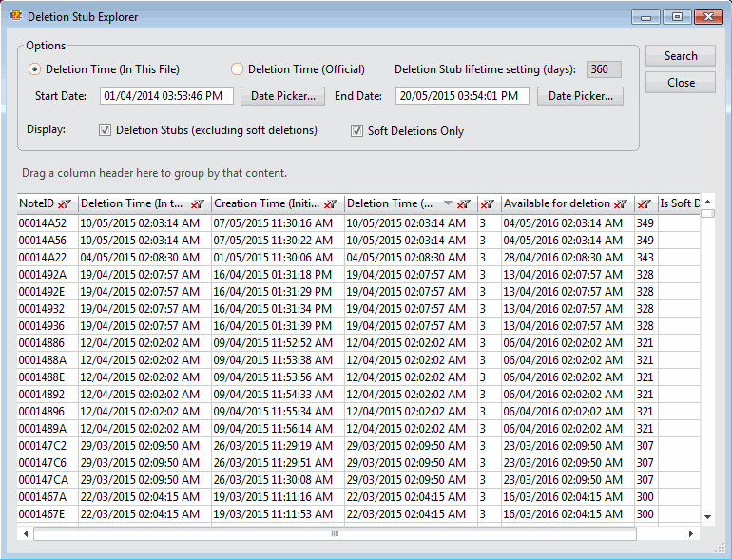Toggle the Soft Deletions Only checkbox
732x560 pixels.
coord(357,131)
